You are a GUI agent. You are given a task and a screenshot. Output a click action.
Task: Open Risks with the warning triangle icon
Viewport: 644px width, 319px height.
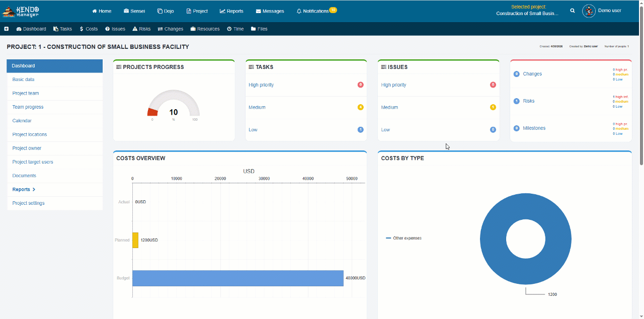pos(142,29)
